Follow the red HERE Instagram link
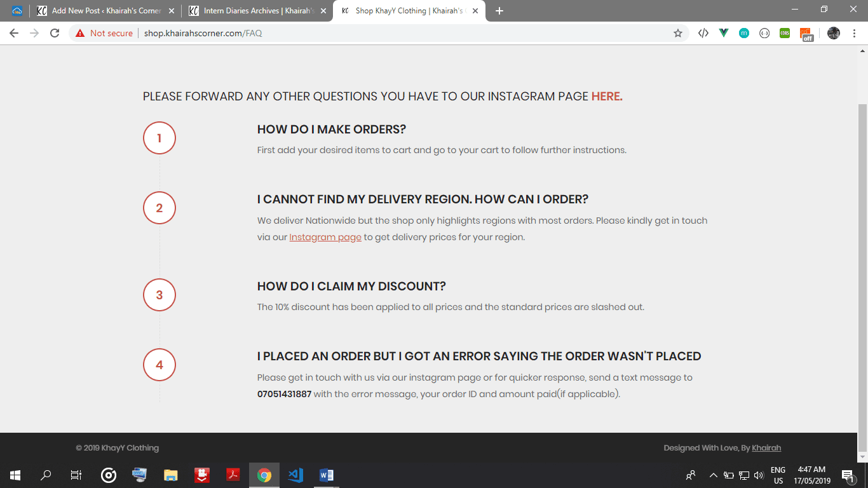This screenshot has height=488, width=868. click(x=606, y=97)
